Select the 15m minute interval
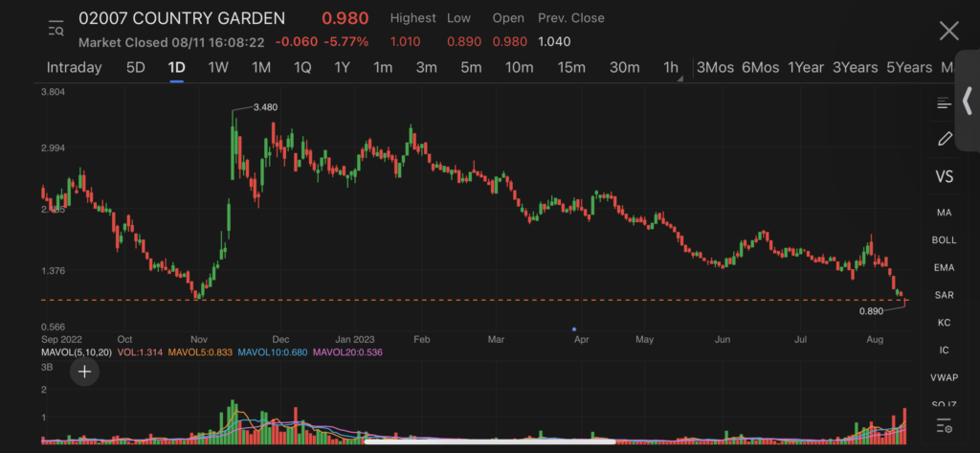This screenshot has width=980, height=453. pyautogui.click(x=571, y=68)
